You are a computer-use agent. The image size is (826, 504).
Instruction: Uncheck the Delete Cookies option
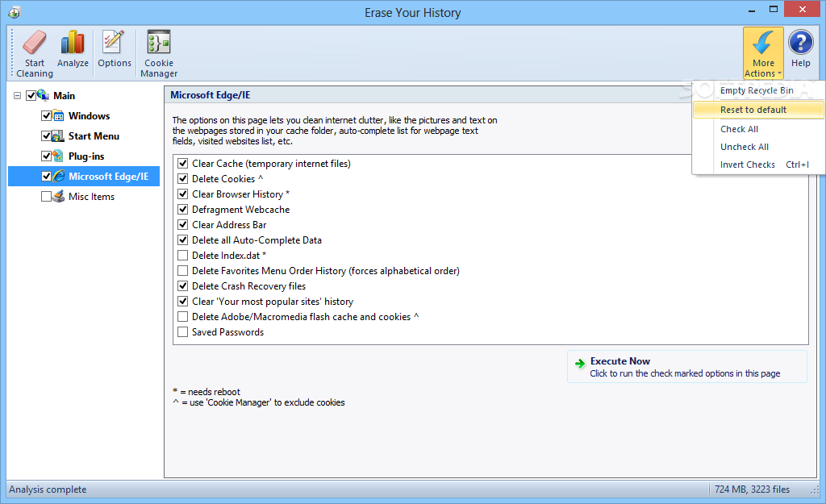click(x=183, y=179)
